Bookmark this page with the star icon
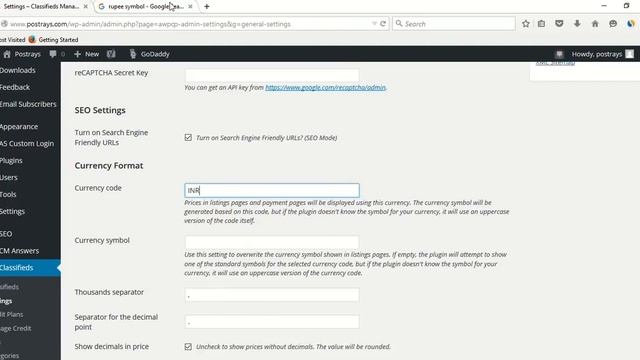 pos(526,24)
